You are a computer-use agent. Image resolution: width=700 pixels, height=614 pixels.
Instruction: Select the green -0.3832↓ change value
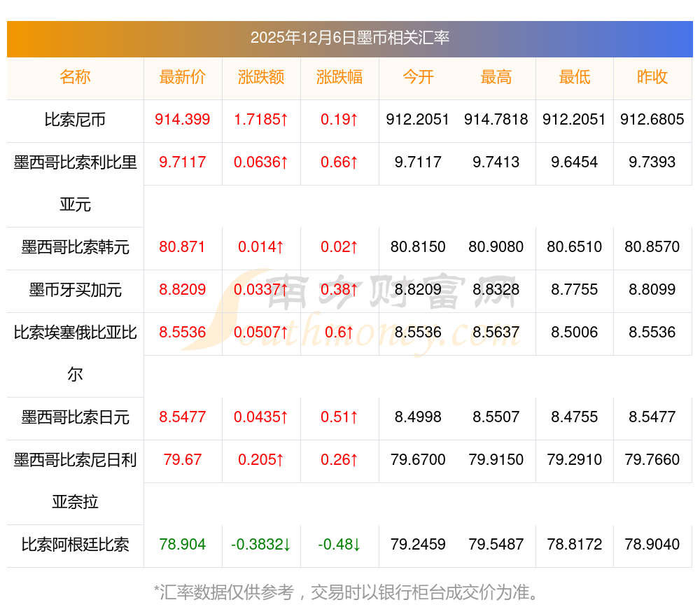point(261,545)
